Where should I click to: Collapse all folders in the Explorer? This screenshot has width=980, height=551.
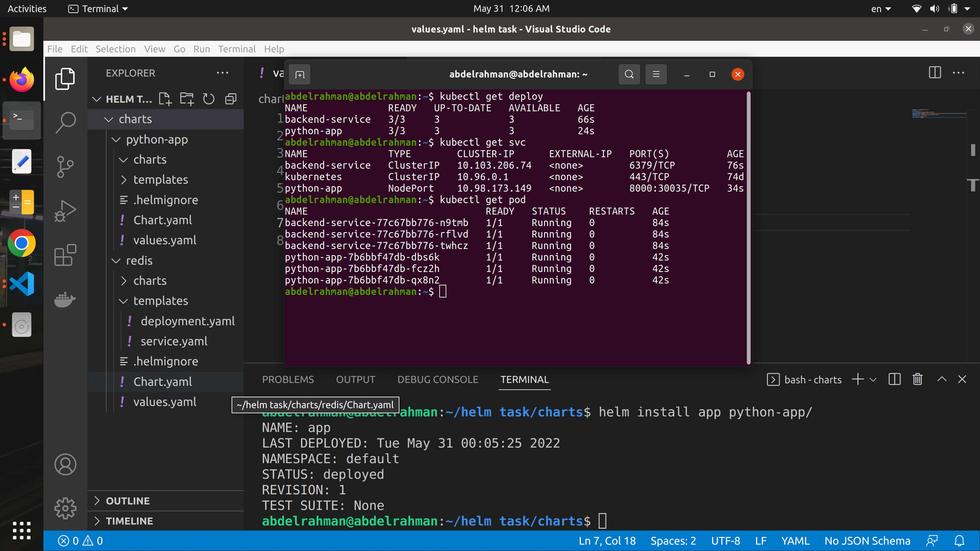click(230, 99)
